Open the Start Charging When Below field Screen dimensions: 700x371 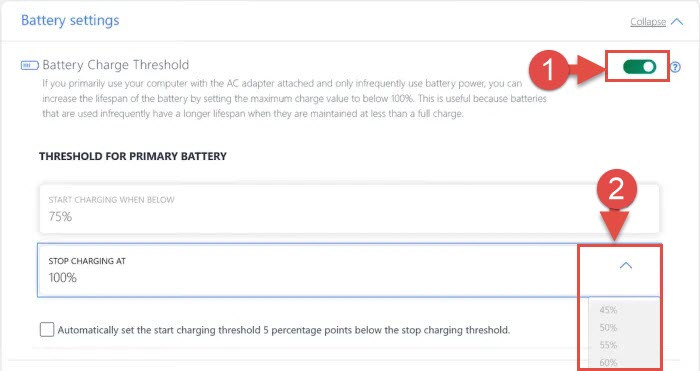tap(349, 209)
